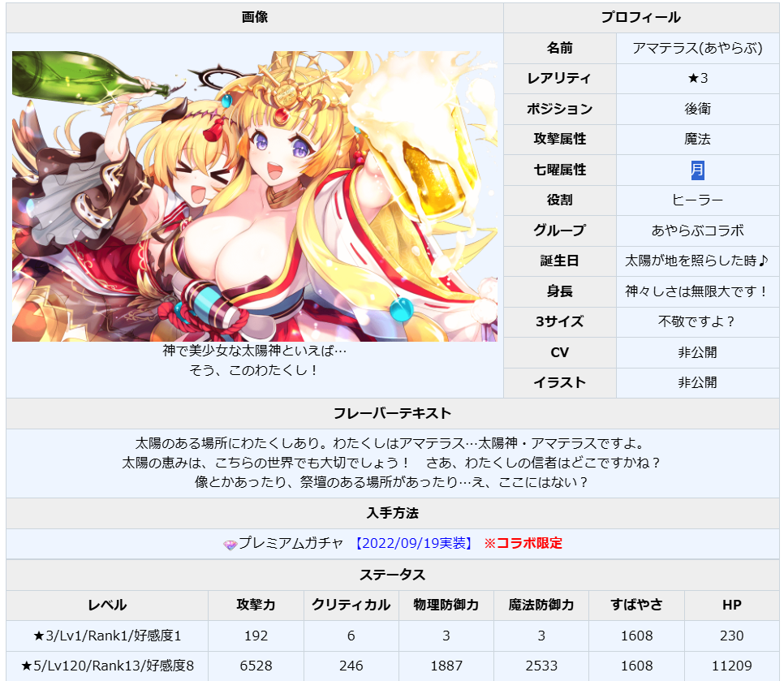Click the caption line そう、このわたくし！
Viewport: 784px width, 681px height.
click(255, 371)
